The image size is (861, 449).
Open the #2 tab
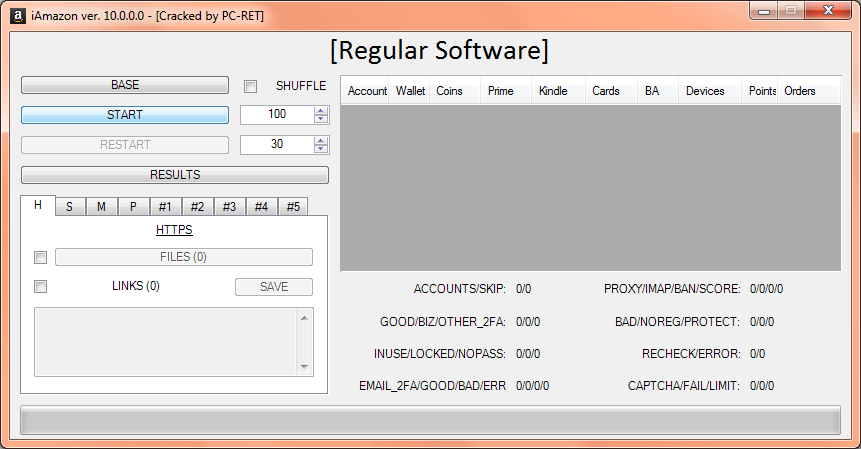(x=197, y=207)
